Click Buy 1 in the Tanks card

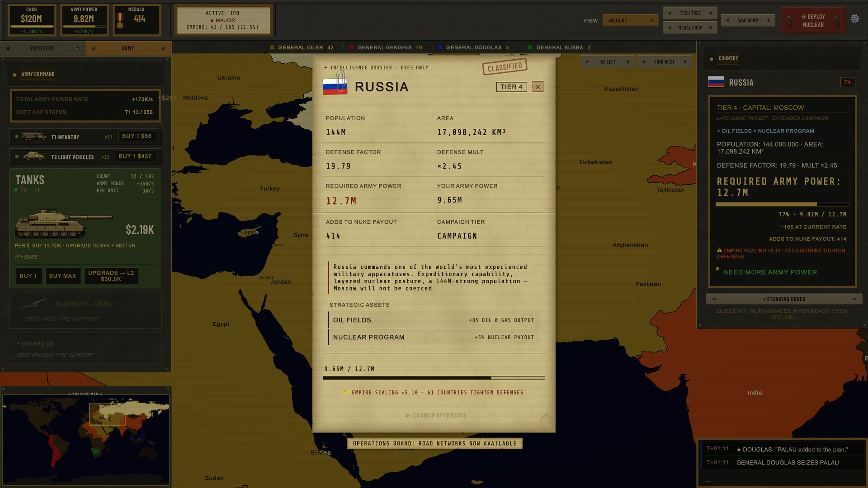(28, 276)
